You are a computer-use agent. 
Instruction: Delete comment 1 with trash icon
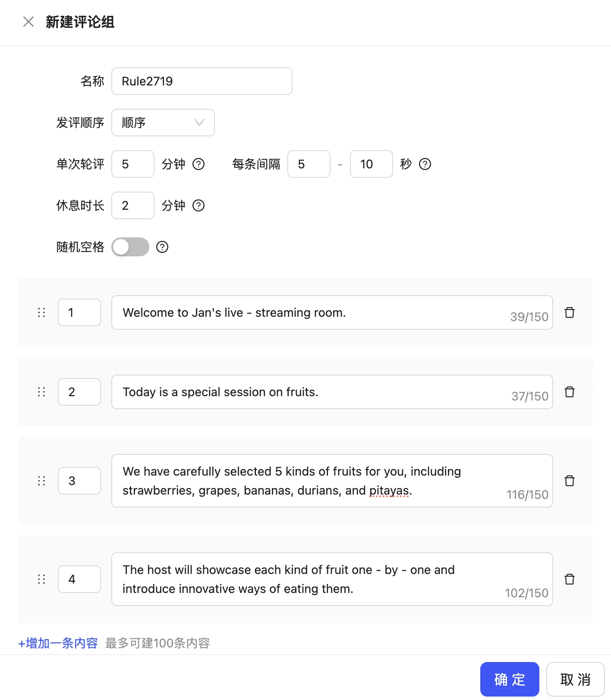(x=570, y=312)
